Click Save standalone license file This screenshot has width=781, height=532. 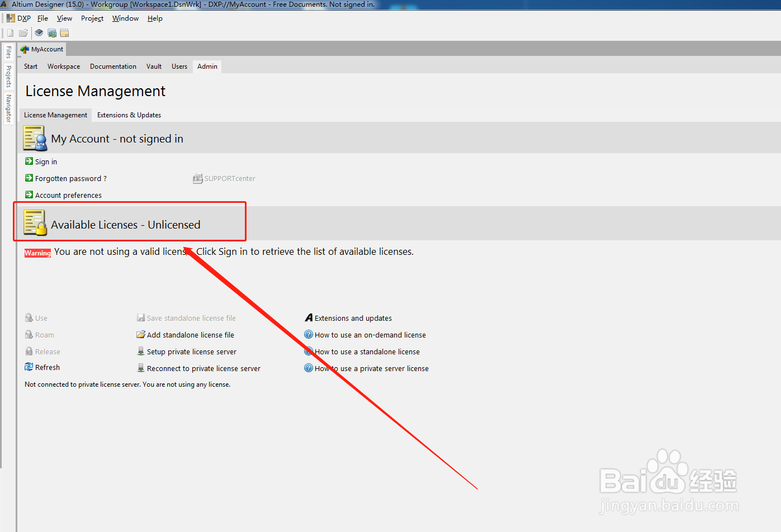pos(191,319)
